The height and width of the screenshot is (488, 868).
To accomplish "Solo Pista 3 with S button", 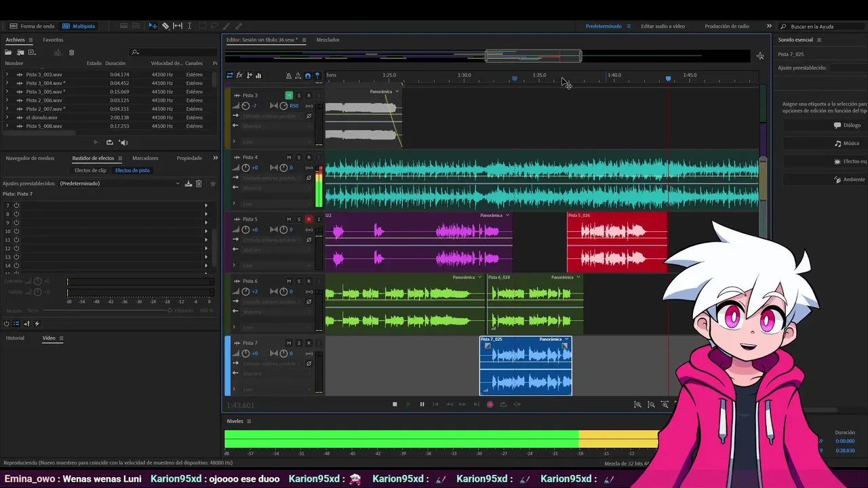I will point(299,96).
